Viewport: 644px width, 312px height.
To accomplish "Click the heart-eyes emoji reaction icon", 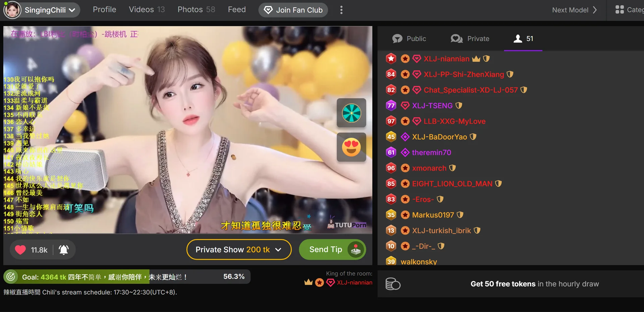I will click(x=351, y=147).
